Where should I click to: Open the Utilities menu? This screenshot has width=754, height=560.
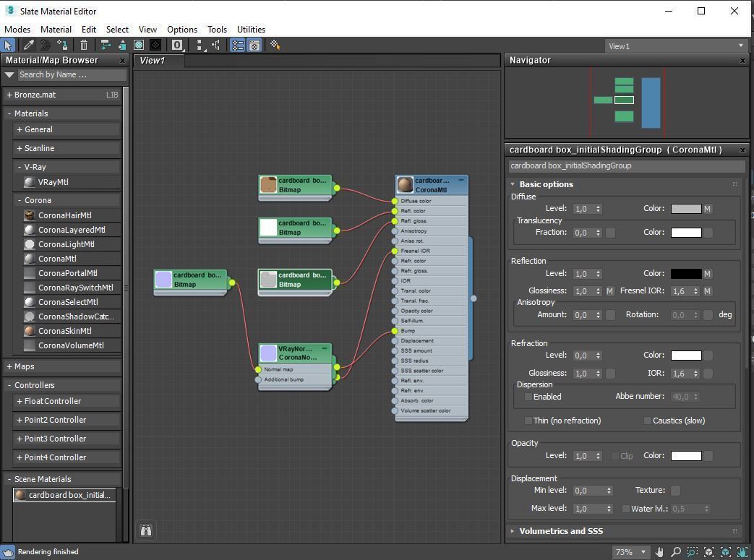[x=251, y=30]
